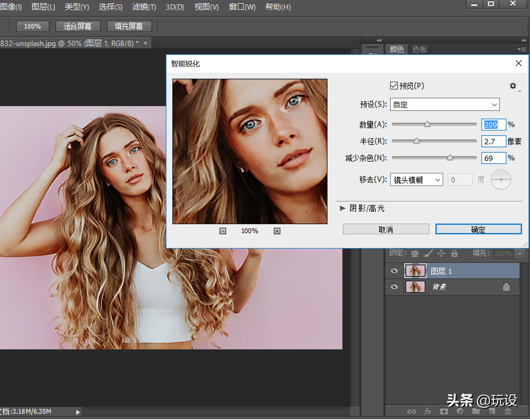The width and height of the screenshot is (530, 420).
Task: Zoom out the sharpen preview with minus
Action: click(x=223, y=231)
